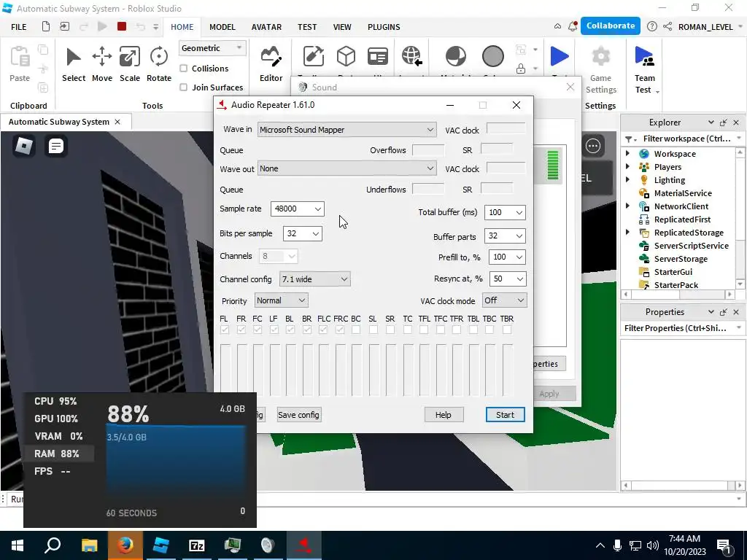Toggle the TC channel checkbox
Image resolution: width=747 pixels, height=560 pixels.
(x=407, y=330)
